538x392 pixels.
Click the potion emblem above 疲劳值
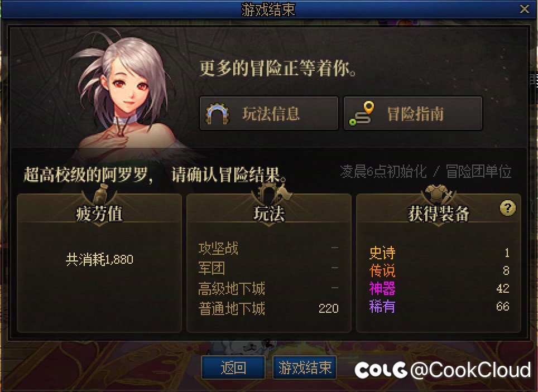click(99, 195)
